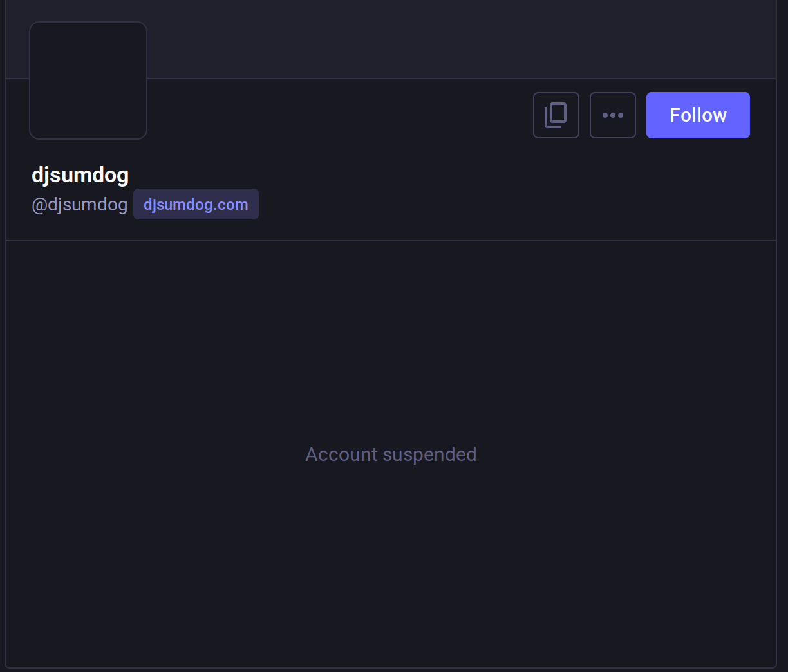Click the suspended notice in the timeline area
Viewport: 788px width, 672px height.
[391, 454]
